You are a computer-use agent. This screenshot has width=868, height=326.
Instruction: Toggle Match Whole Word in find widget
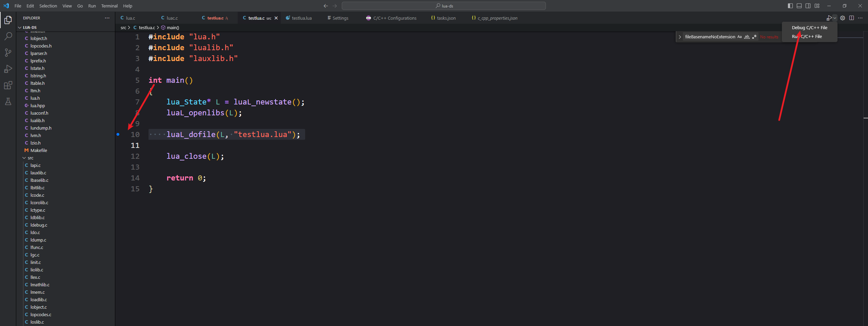[x=747, y=37]
